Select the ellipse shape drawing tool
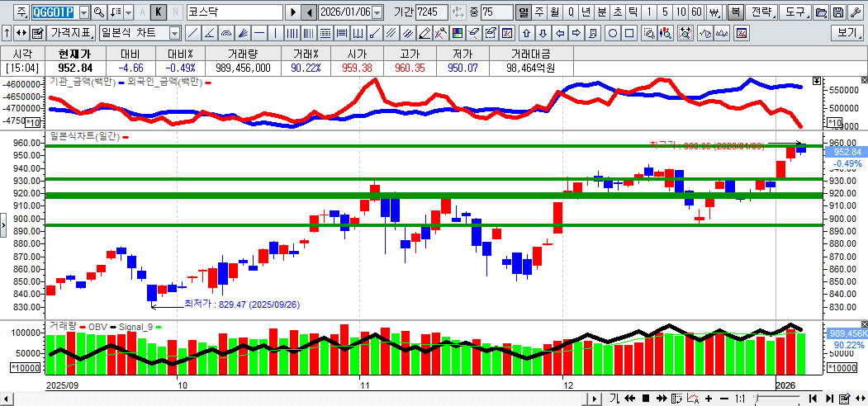This screenshot has width=868, height=406. (614, 33)
